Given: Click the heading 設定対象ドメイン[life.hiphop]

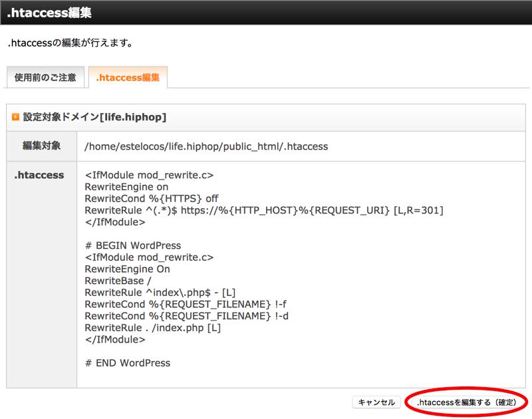Looking at the screenshot, I should pyautogui.click(x=94, y=117).
